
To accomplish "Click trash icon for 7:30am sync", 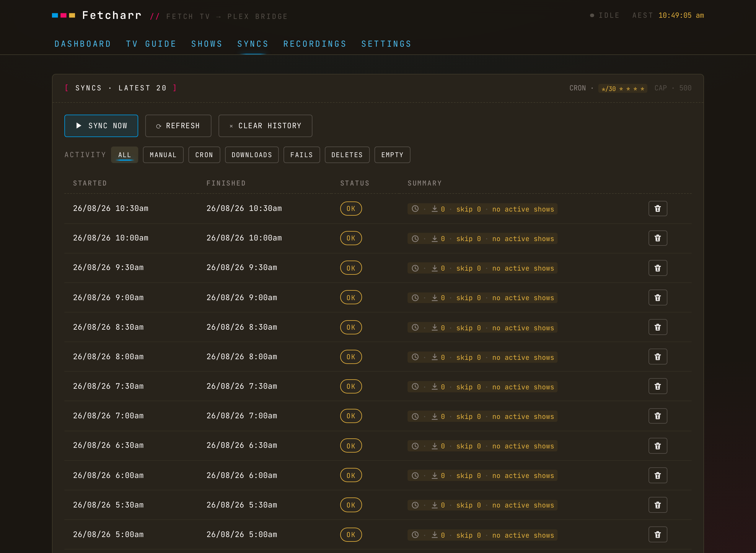I will click(x=658, y=386).
